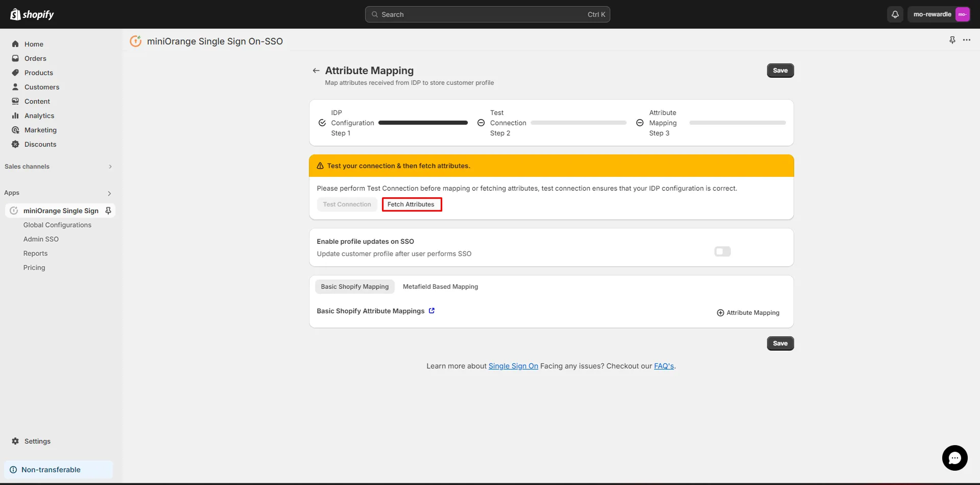Open the Shopify home icon
Image resolution: width=980 pixels, height=485 pixels.
click(x=15, y=44)
